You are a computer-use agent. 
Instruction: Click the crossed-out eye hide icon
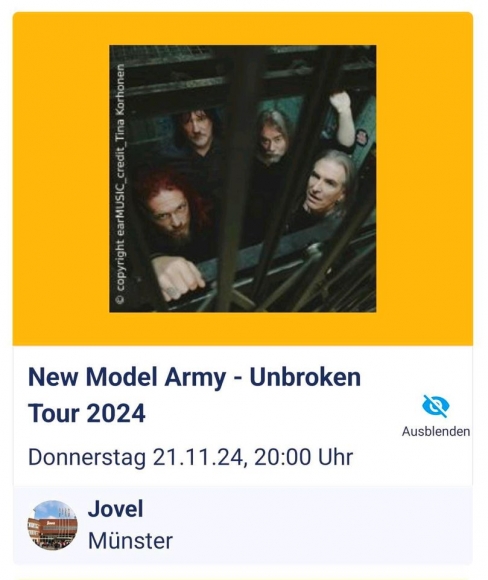(436, 406)
